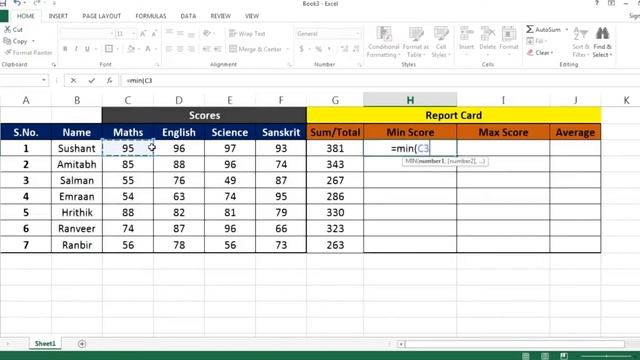Expand the AutoSum dropdown arrow
Screen dimensions: 640x360
567,30
